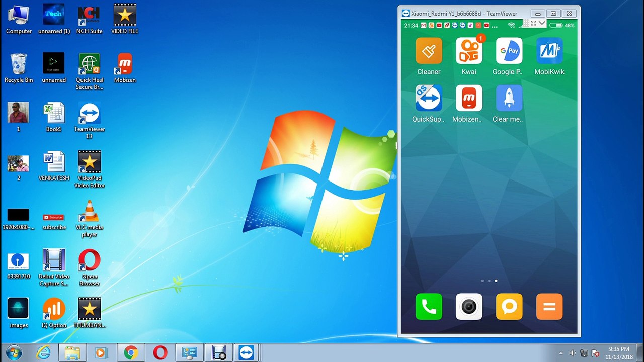The height and width of the screenshot is (362, 644).
Task: Open Windows Explorer from the taskbar
Action: pyautogui.click(x=73, y=353)
